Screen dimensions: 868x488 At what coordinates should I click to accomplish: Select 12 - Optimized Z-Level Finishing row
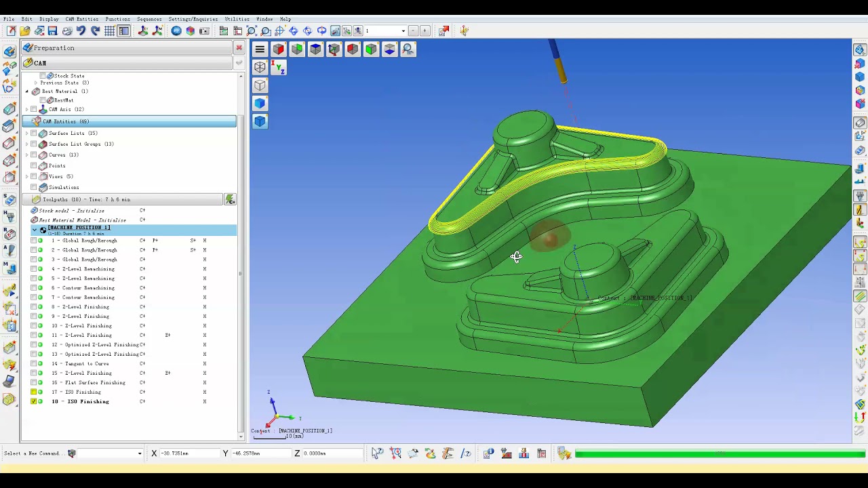point(95,345)
